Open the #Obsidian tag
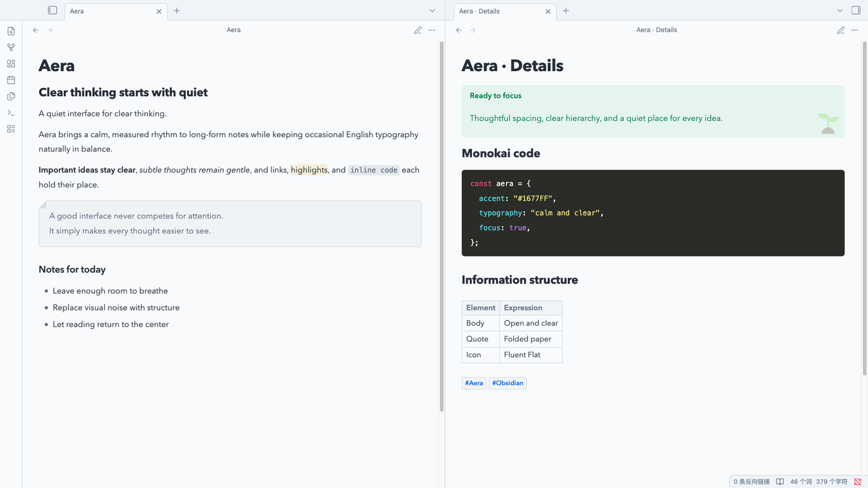Image resolution: width=868 pixels, height=488 pixels. click(507, 383)
